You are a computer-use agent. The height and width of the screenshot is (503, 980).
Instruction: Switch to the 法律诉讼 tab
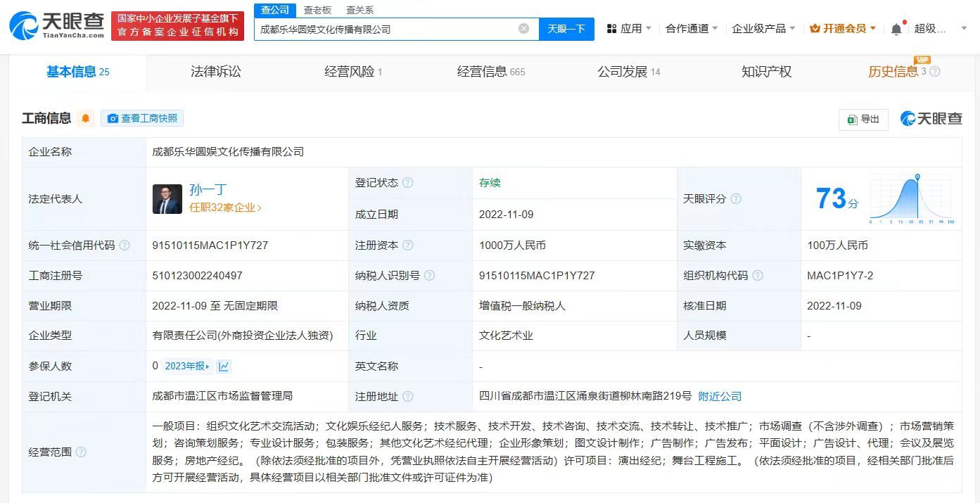coord(215,71)
